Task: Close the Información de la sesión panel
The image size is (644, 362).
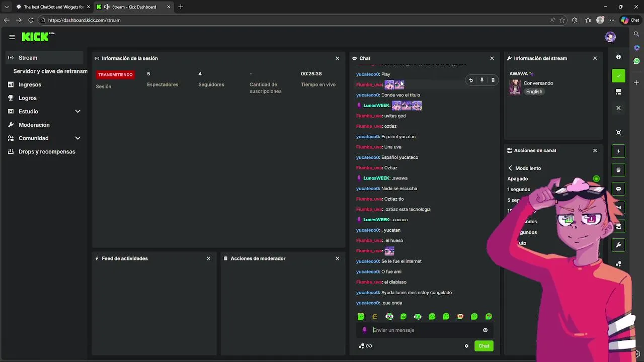Action: [x=338, y=58]
